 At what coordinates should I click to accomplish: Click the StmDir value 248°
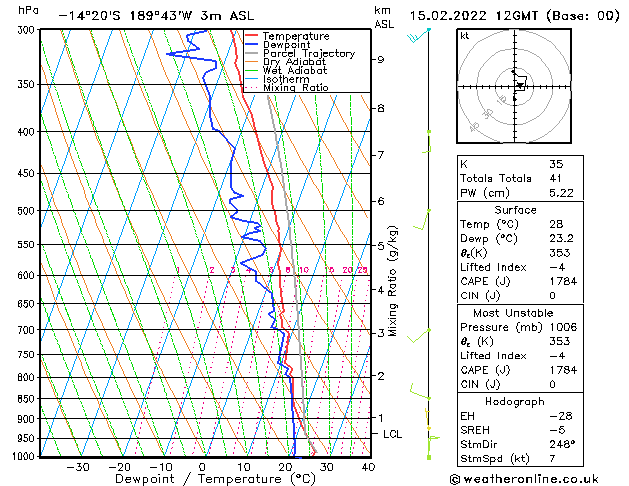pyautogui.click(x=562, y=444)
